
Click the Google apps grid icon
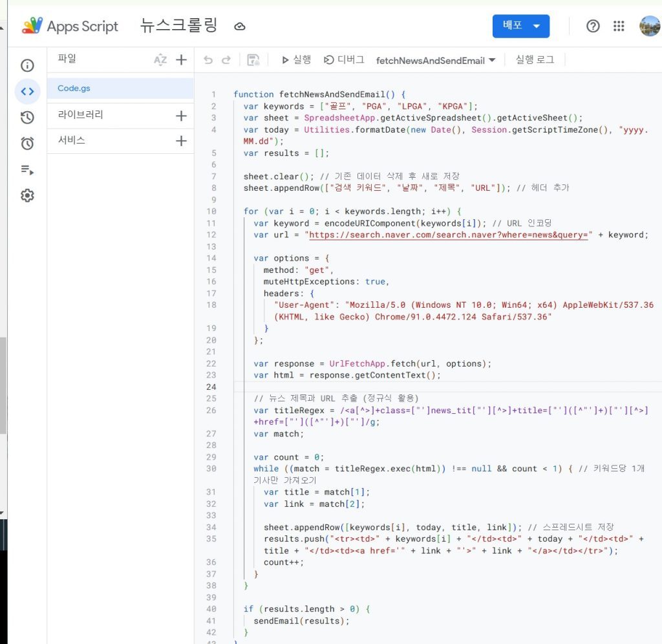pos(619,26)
